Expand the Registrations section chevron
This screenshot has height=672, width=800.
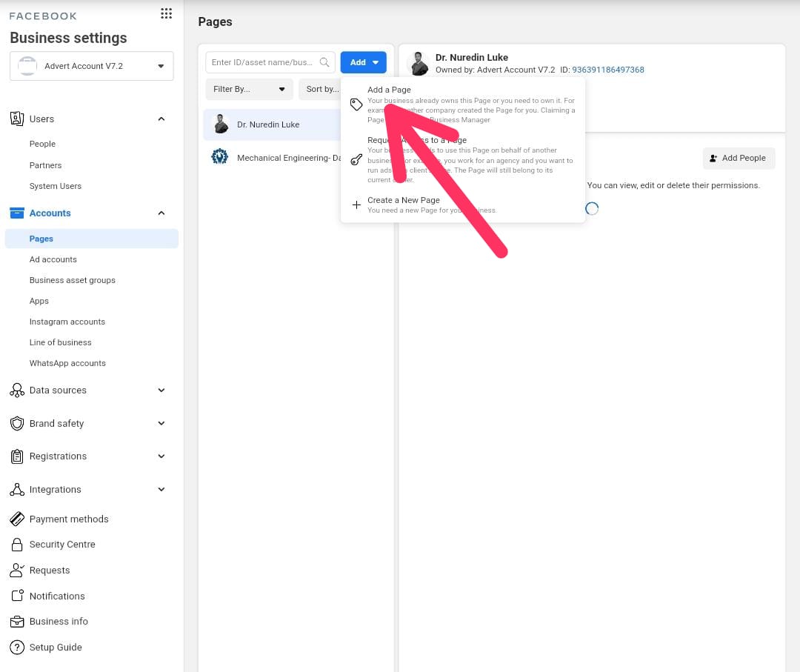pyautogui.click(x=161, y=456)
